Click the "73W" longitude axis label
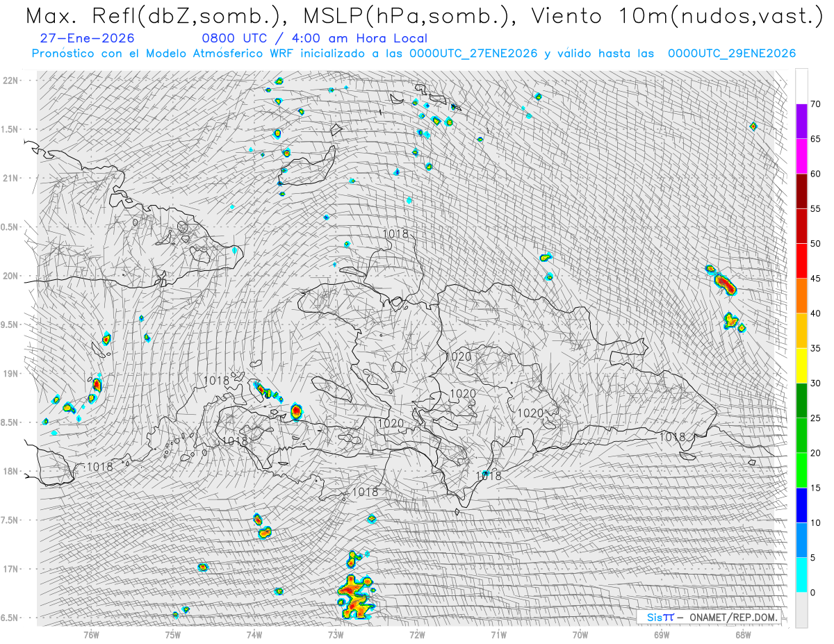This screenshot has width=834, height=644. tap(336, 634)
